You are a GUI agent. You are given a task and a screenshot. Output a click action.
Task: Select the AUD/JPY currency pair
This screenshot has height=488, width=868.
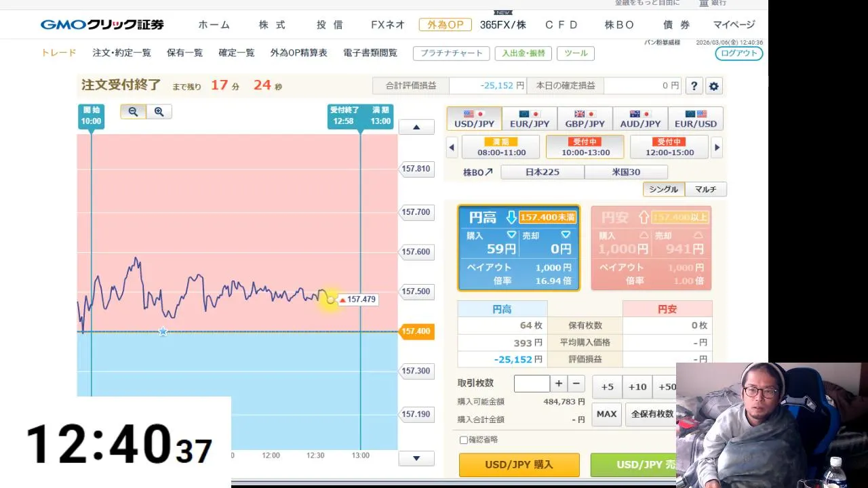point(640,119)
